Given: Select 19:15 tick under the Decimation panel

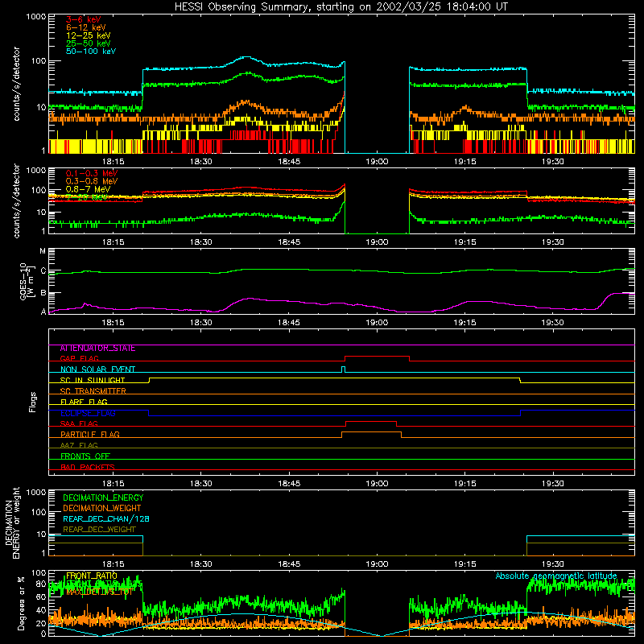Looking at the screenshot, I should tap(465, 564).
